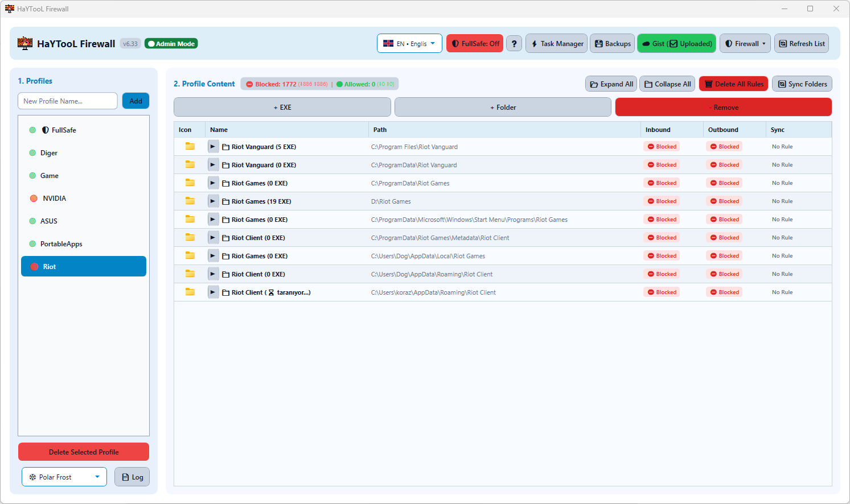Screen dimensions: 850x504
Task: Toggle Inbound Blocked for koraz Riot Client
Action: tap(662, 292)
